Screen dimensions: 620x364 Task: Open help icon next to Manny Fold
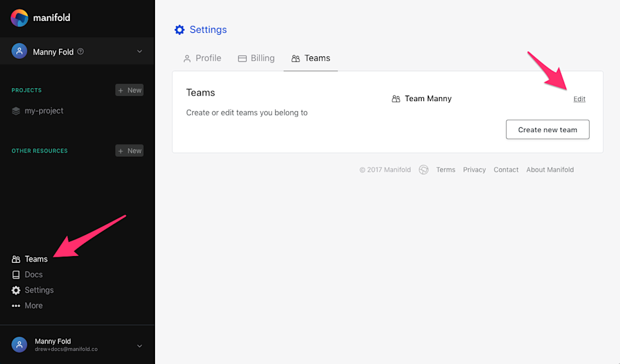pos(81,51)
